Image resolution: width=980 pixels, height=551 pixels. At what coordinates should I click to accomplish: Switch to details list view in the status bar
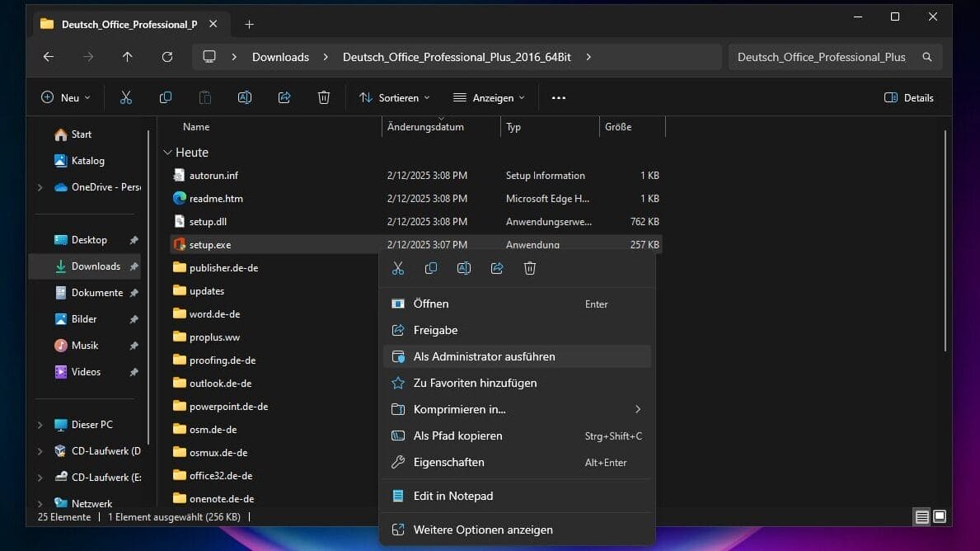tap(922, 517)
